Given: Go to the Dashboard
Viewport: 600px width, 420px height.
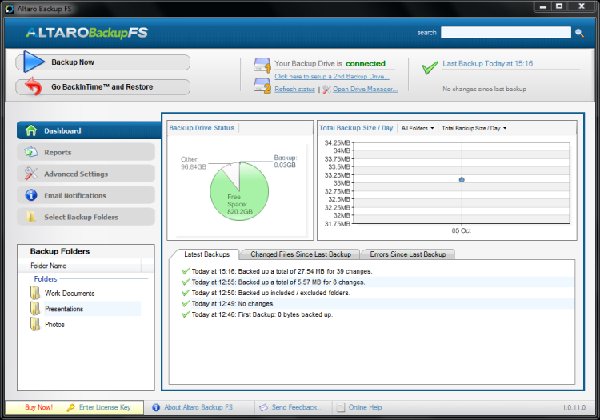Looking at the screenshot, I should click(89, 131).
